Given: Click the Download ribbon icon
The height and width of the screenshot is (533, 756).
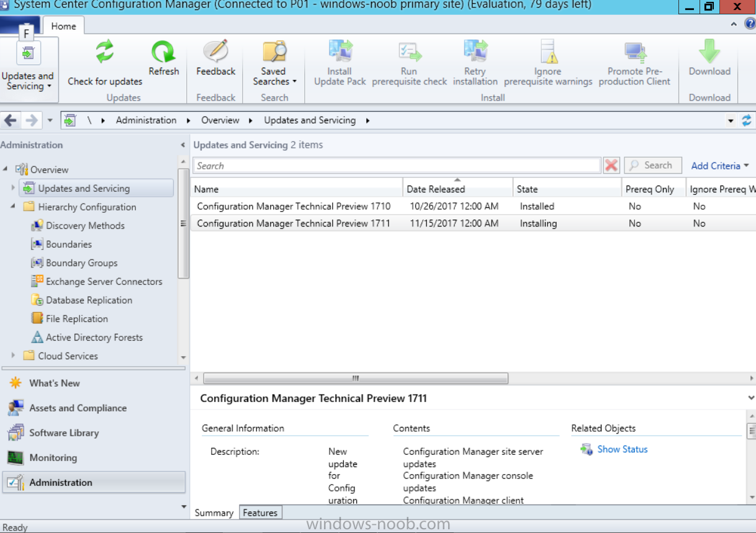Looking at the screenshot, I should pyautogui.click(x=709, y=52).
